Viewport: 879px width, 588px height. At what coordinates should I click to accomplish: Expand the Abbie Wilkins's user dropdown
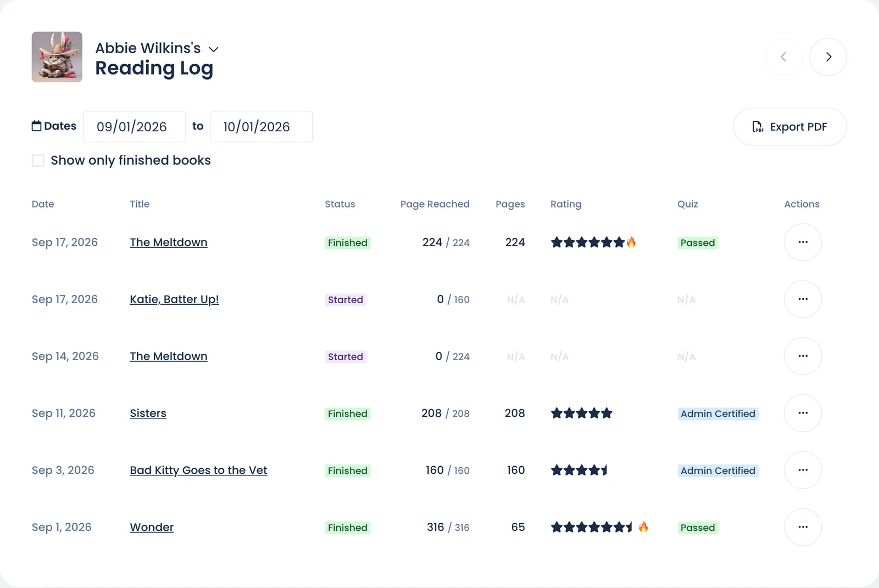214,49
